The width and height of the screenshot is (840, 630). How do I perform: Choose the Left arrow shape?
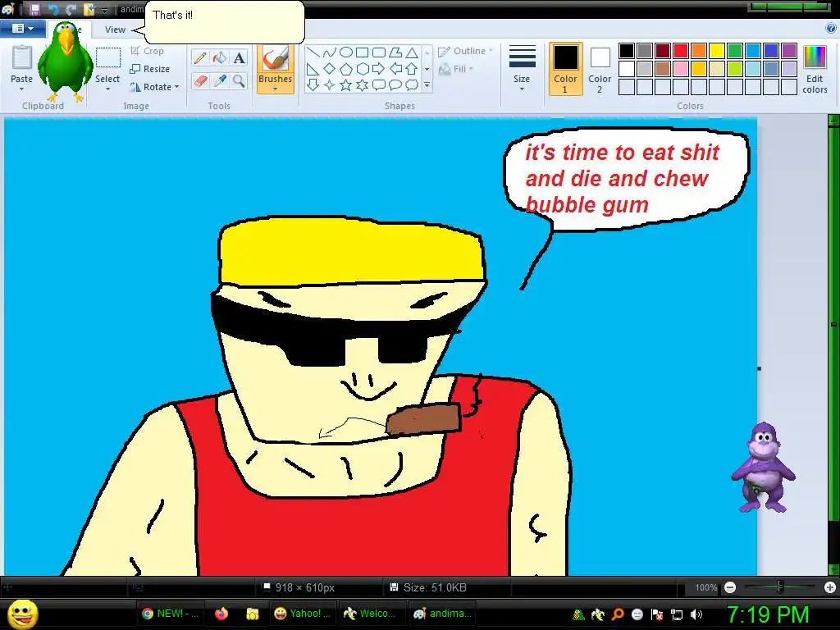pyautogui.click(x=395, y=69)
